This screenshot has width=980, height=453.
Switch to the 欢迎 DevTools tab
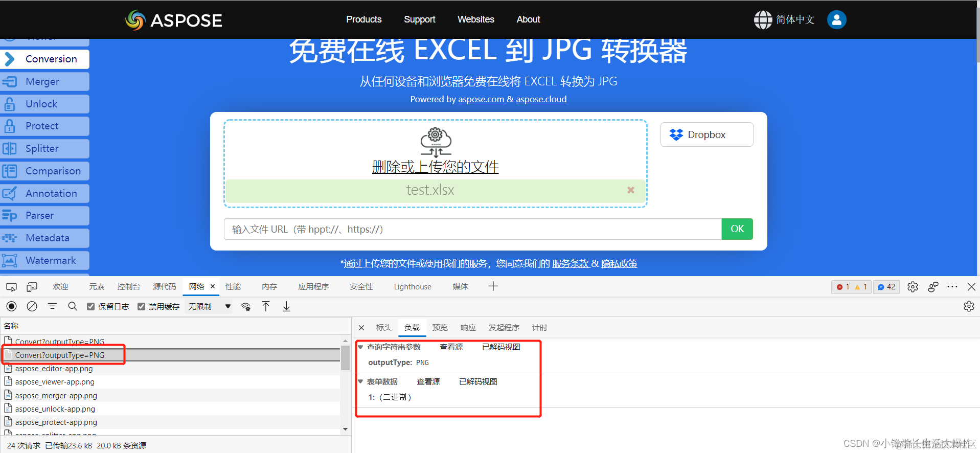click(x=60, y=287)
